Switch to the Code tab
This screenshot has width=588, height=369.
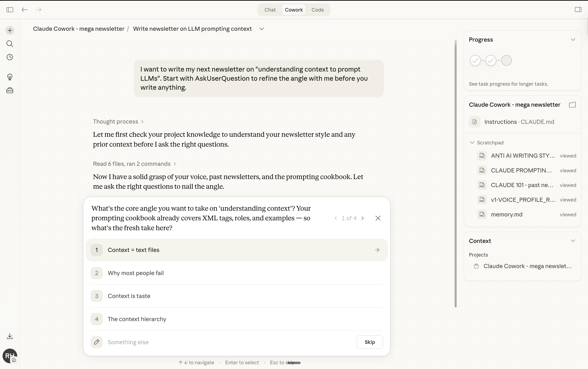317,10
